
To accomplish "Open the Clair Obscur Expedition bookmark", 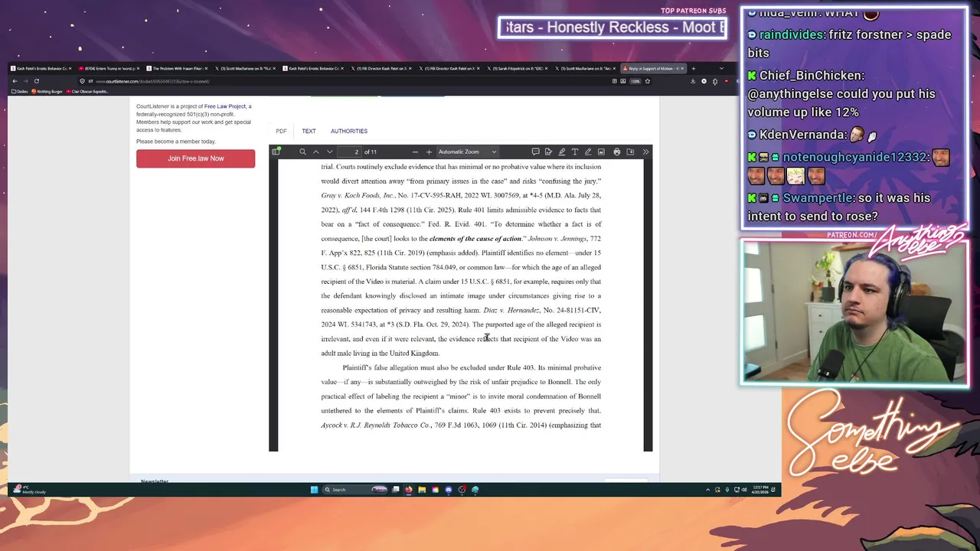I will [87, 91].
